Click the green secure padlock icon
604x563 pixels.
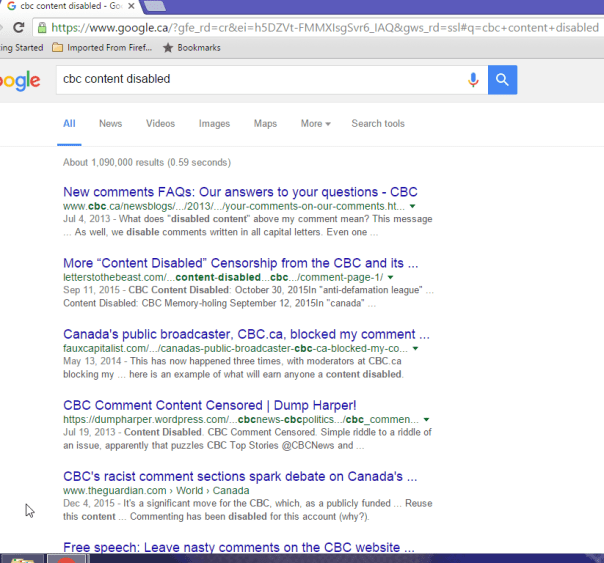coord(42,28)
